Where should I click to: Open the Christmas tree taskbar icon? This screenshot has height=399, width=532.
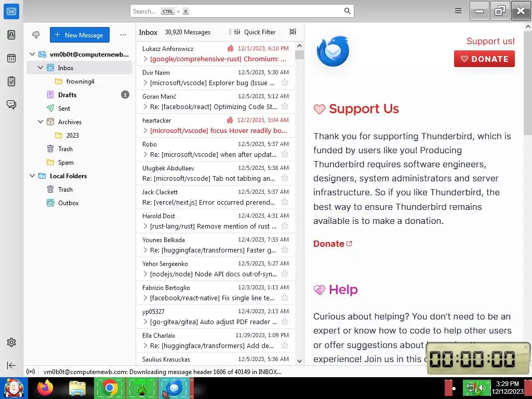click(141, 388)
